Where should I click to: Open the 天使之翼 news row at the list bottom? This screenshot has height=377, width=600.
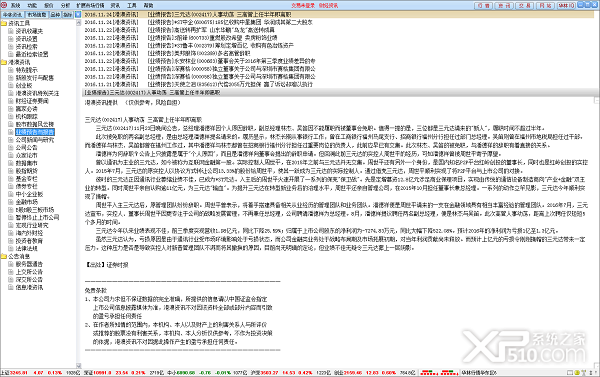tap(338, 84)
